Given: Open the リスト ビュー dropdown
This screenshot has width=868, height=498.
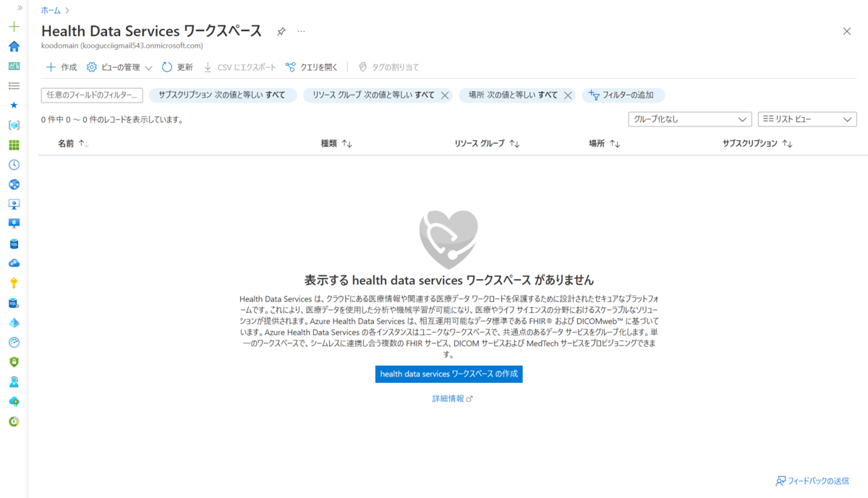Looking at the screenshot, I should [x=807, y=119].
